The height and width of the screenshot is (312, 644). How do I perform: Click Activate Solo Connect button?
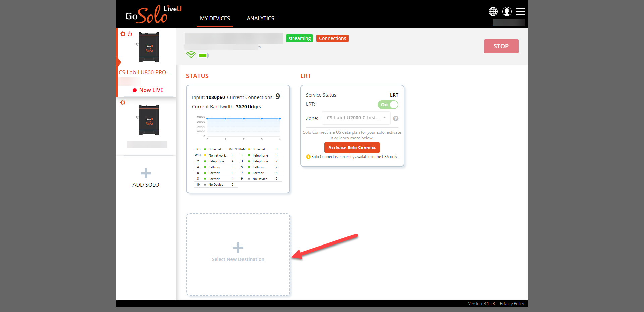(352, 148)
